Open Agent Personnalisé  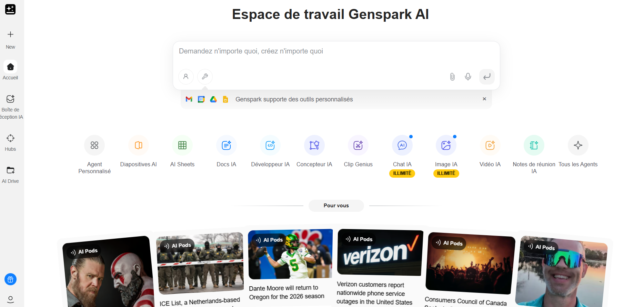[94, 155]
